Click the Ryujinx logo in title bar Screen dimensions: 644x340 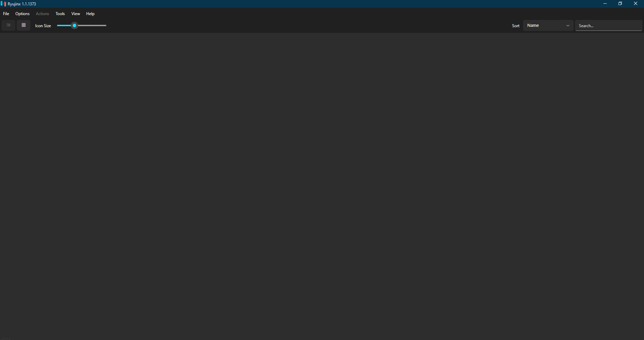click(3, 4)
